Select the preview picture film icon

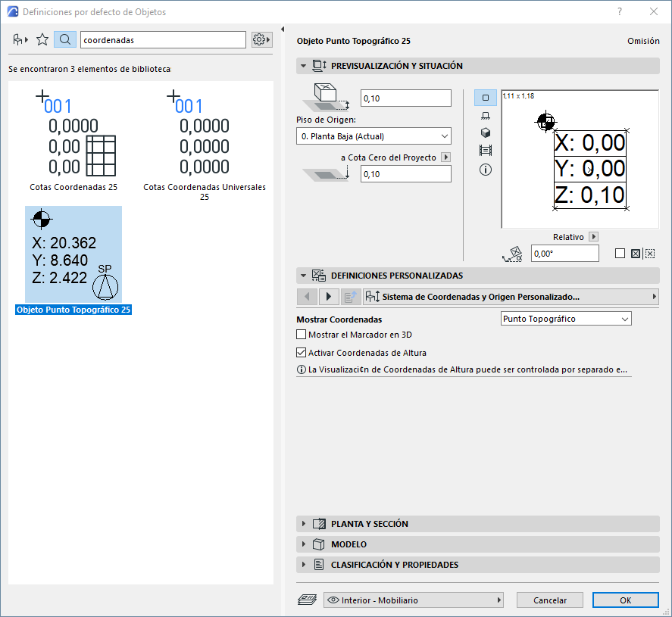(x=486, y=151)
